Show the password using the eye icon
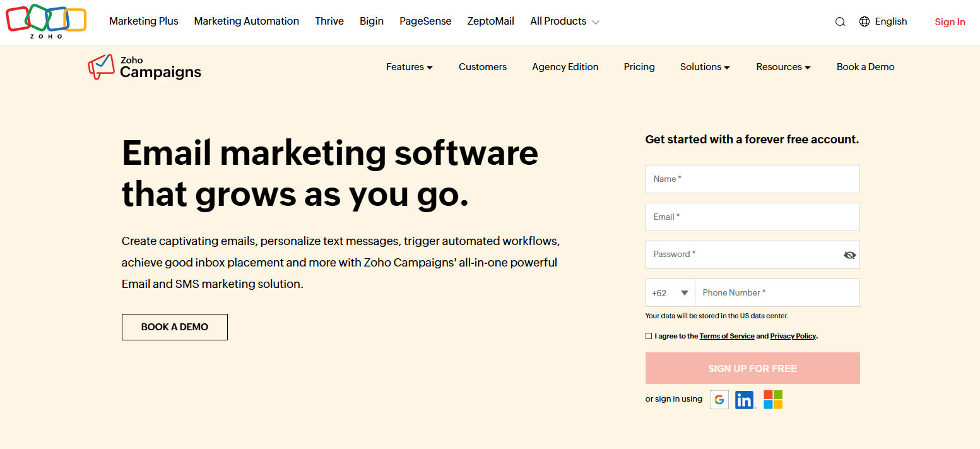The image size is (980, 449). 849,254
